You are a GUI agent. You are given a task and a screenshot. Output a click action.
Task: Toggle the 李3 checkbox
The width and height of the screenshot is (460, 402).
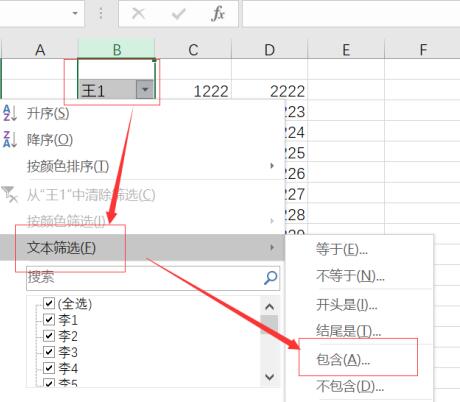pyautogui.click(x=49, y=352)
